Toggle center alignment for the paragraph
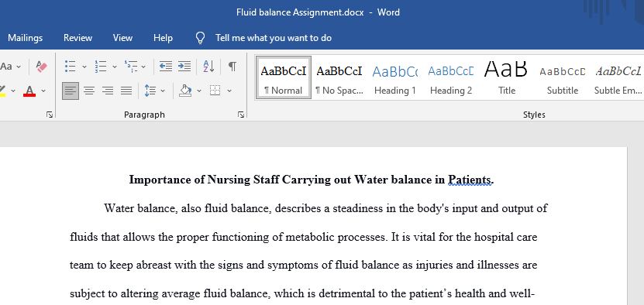Image resolution: width=644 pixels, height=305 pixels. (x=89, y=91)
